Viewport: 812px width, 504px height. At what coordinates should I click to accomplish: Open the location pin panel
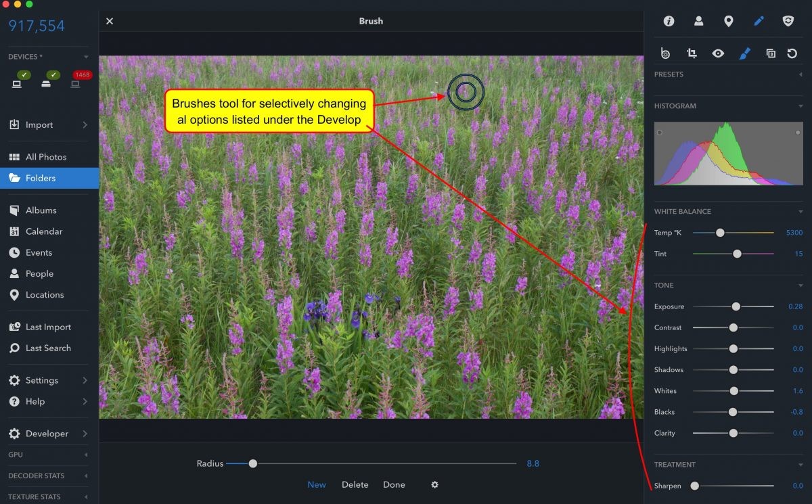pos(728,21)
